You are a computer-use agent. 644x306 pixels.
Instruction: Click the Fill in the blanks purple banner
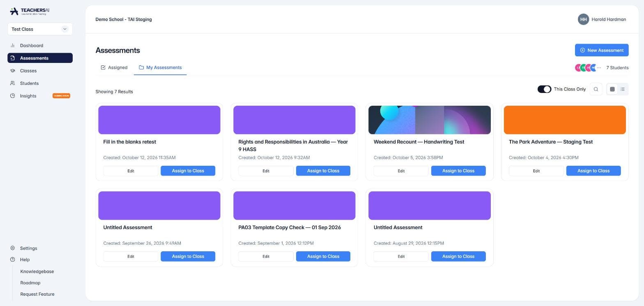coord(159,120)
